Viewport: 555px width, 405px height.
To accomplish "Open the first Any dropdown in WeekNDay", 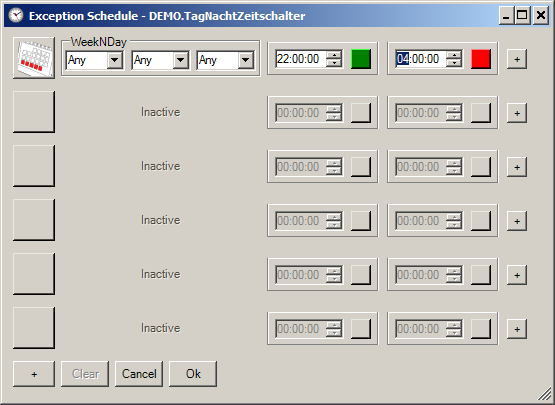I will tap(115, 60).
